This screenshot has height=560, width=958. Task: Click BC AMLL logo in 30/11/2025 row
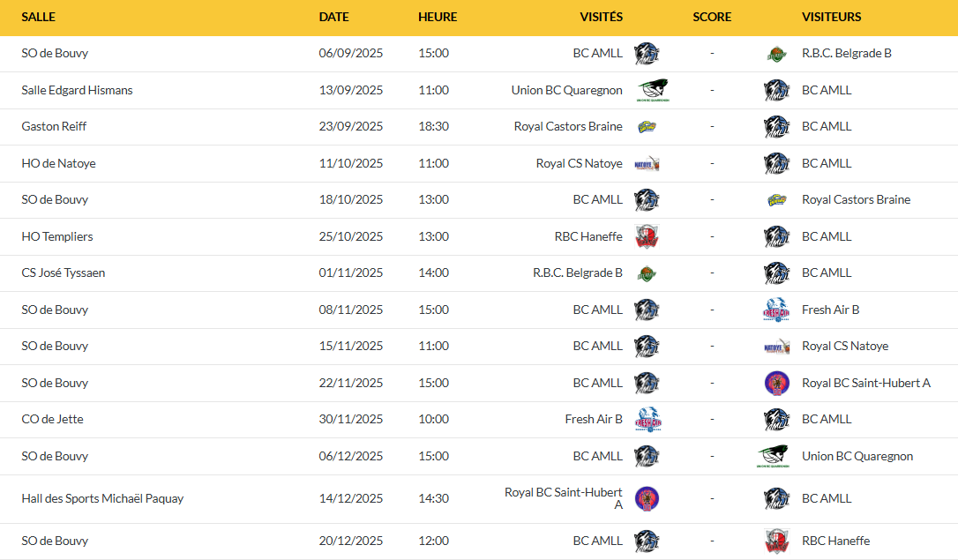click(776, 420)
